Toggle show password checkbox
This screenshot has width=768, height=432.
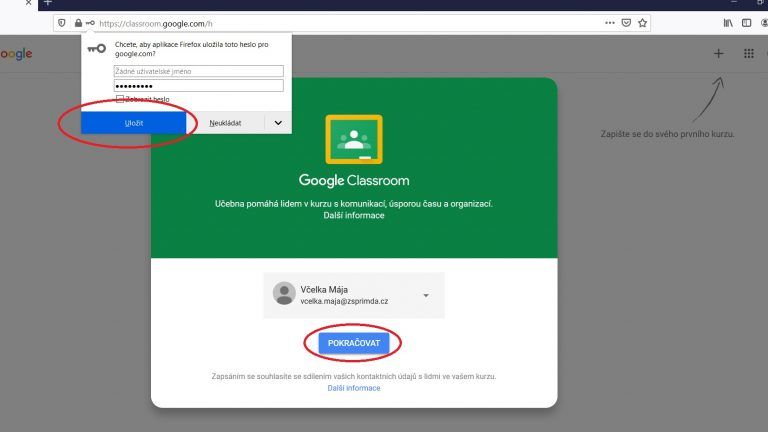tap(120, 99)
